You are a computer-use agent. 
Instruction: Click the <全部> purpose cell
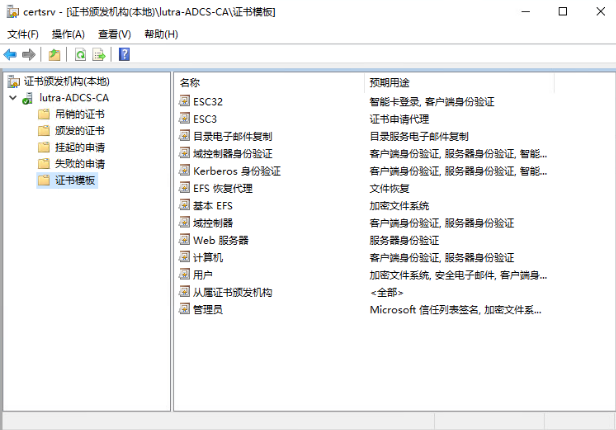(x=387, y=292)
